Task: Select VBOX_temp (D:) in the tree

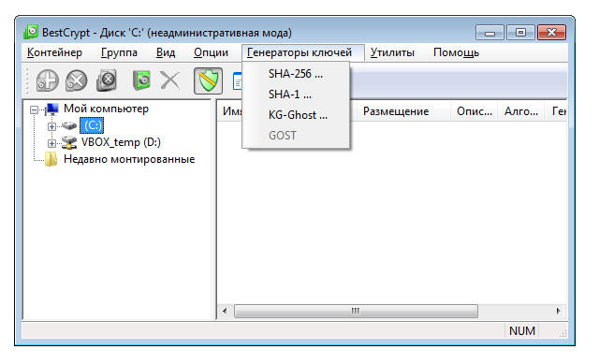Action: point(121,142)
